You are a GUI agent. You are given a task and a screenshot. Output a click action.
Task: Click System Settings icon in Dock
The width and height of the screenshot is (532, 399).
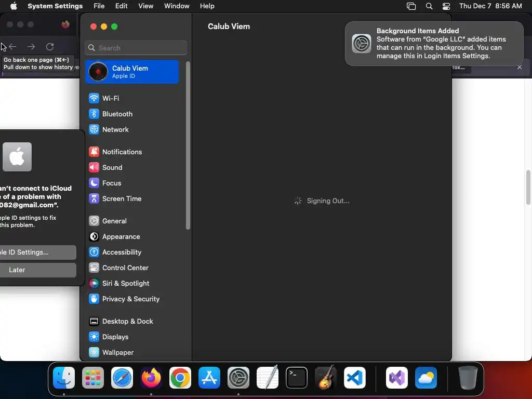(238, 378)
